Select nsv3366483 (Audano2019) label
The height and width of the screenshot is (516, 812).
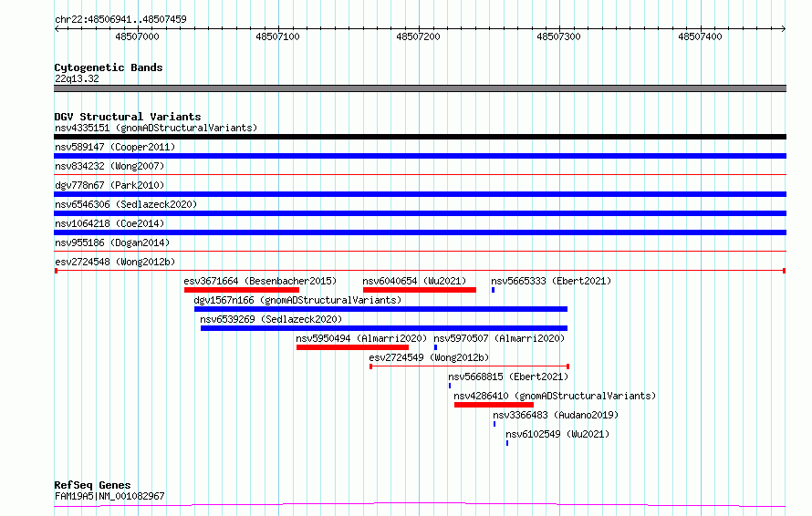pyautogui.click(x=555, y=415)
